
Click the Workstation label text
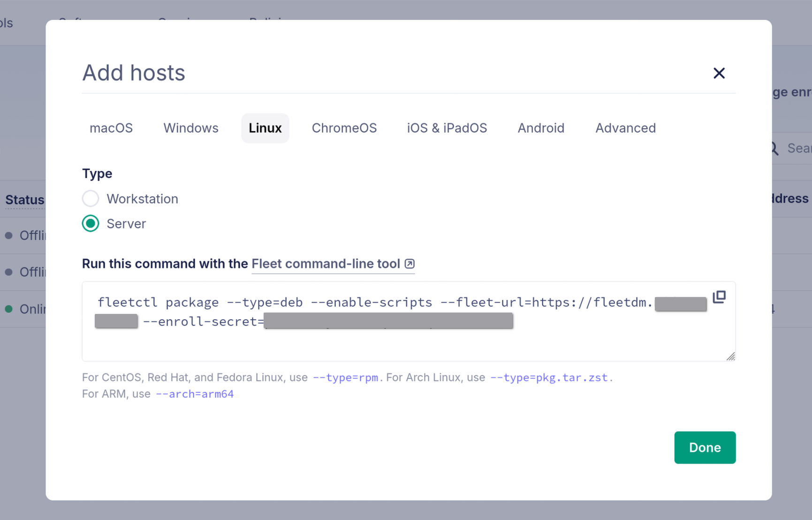pos(142,199)
